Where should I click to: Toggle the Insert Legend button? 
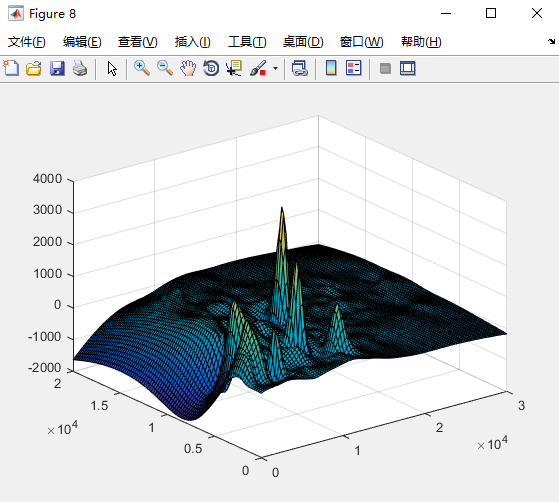click(x=354, y=68)
